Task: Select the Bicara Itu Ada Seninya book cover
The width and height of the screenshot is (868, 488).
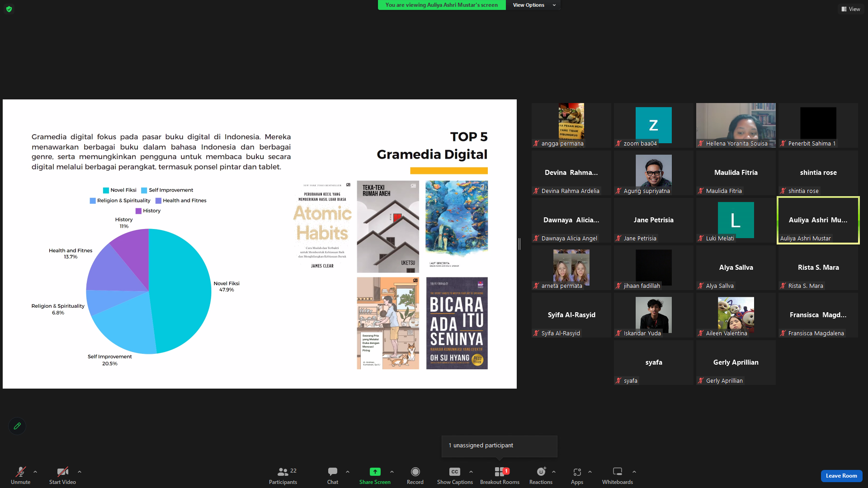Action: [x=457, y=323]
